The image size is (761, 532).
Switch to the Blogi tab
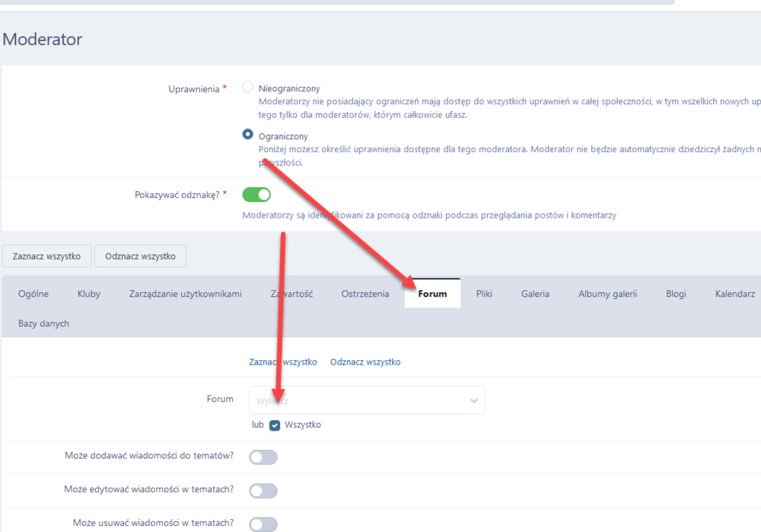[x=676, y=294]
